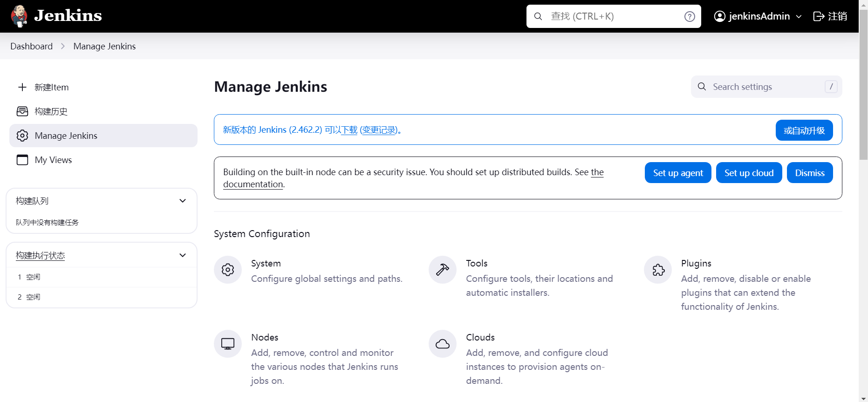Click the Jenkins butler logo icon
Viewport: 868px width, 402px height.
19,16
